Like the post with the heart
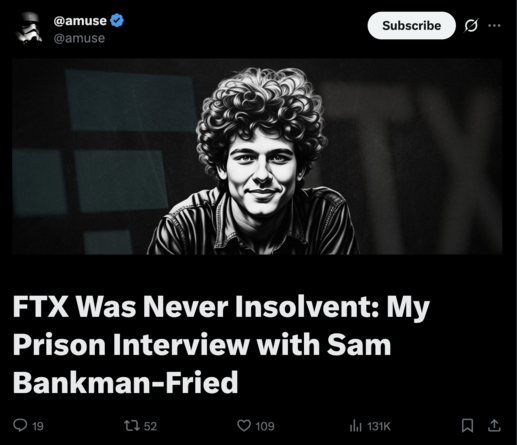The height and width of the screenshot is (445, 517). tap(244, 426)
